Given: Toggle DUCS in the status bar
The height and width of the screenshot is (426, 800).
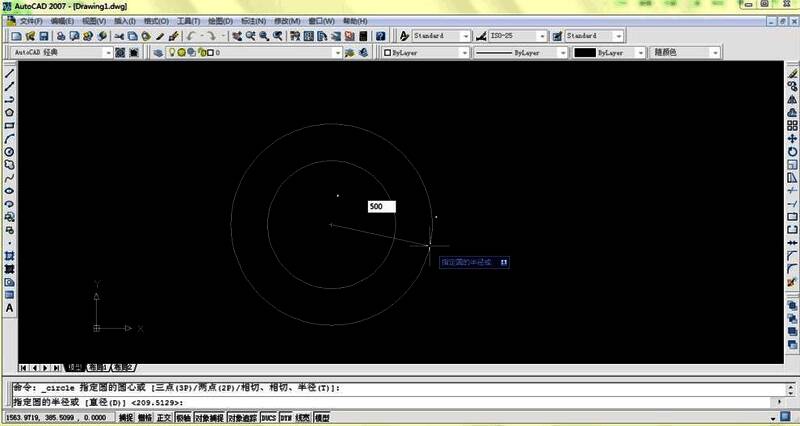Looking at the screenshot, I should click(268, 418).
